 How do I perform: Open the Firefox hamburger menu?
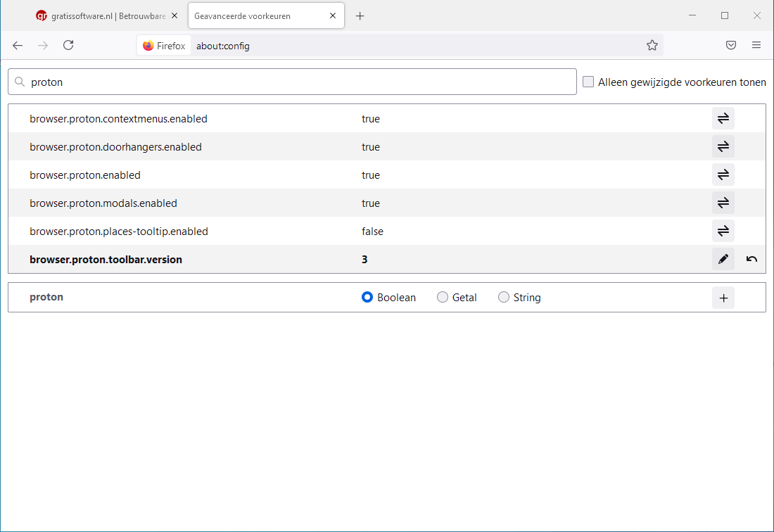(756, 46)
